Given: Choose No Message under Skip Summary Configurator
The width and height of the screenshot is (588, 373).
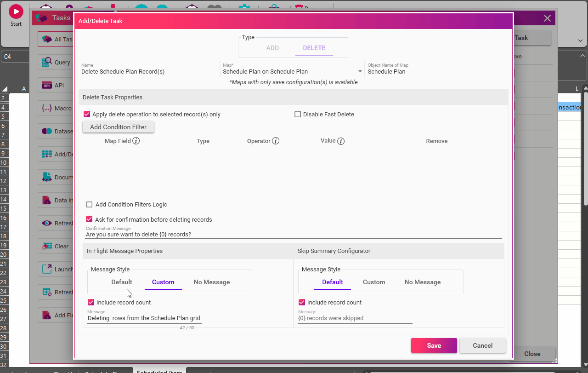Looking at the screenshot, I should click(x=422, y=282).
